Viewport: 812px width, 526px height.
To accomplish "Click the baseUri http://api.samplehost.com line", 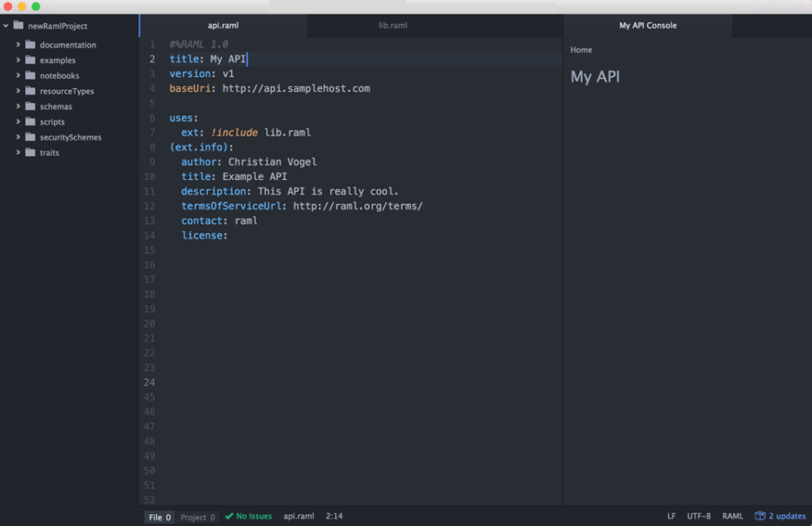I will (x=270, y=89).
